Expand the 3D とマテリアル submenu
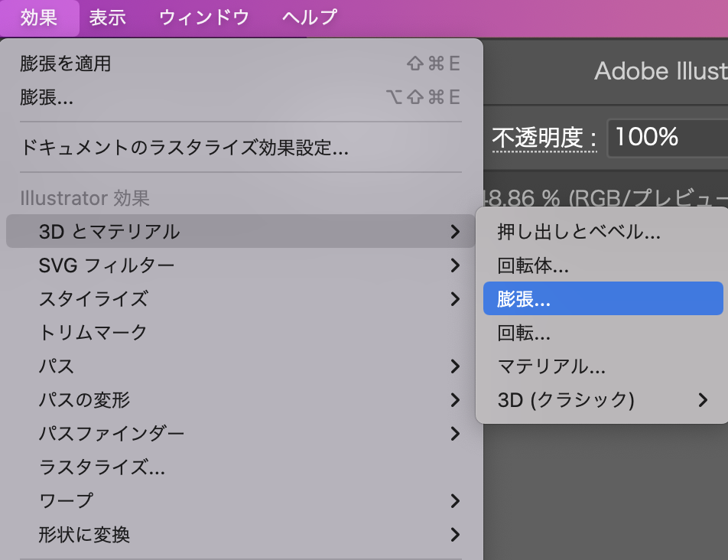728x560 pixels. (109, 231)
